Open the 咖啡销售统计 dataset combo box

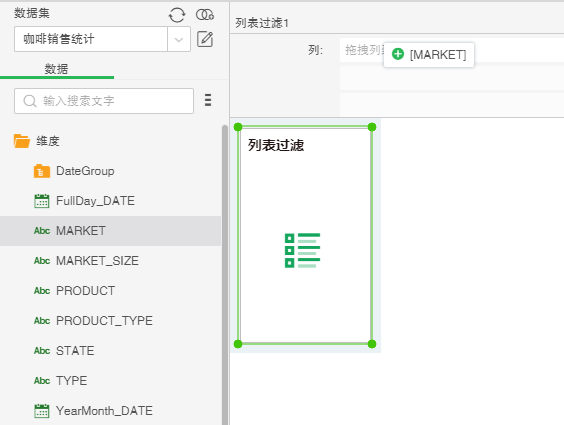tap(102, 39)
